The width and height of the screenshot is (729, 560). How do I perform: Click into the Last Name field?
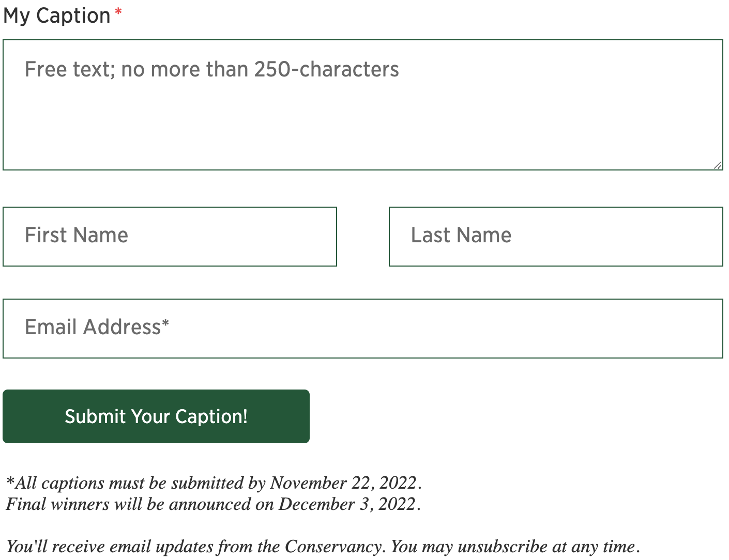(556, 237)
